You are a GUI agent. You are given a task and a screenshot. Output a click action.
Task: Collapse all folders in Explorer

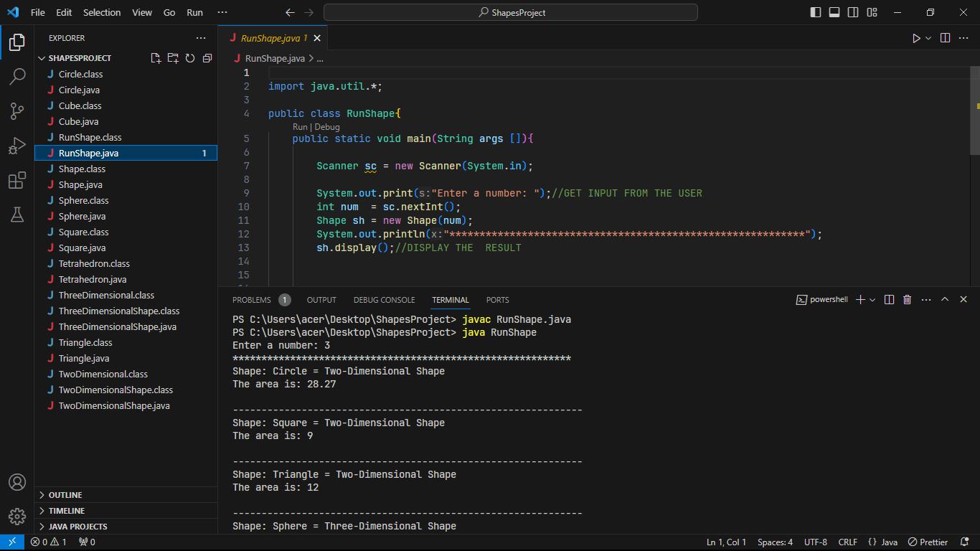coord(207,58)
